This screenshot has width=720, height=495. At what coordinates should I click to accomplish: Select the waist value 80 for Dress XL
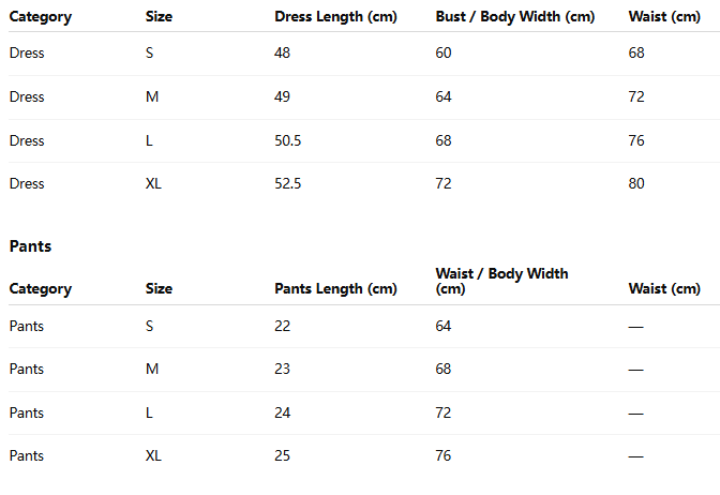[636, 184]
